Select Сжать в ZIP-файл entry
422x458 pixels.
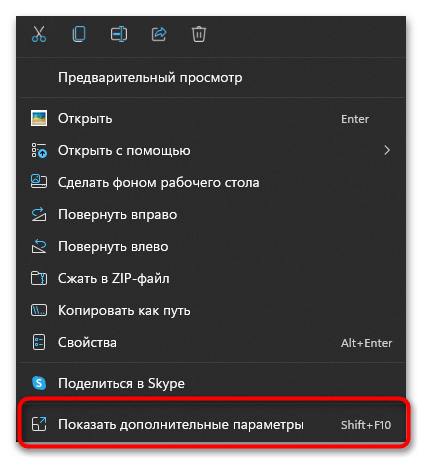pos(212,278)
